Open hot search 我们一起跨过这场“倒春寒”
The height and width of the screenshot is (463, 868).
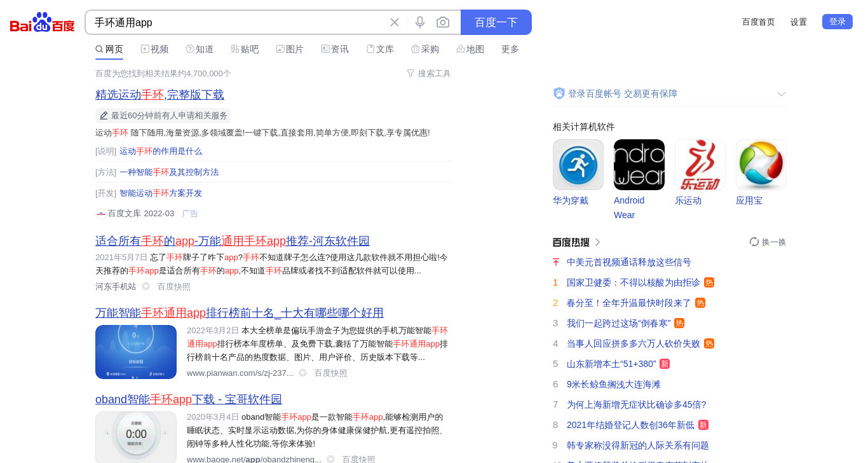coord(619,323)
